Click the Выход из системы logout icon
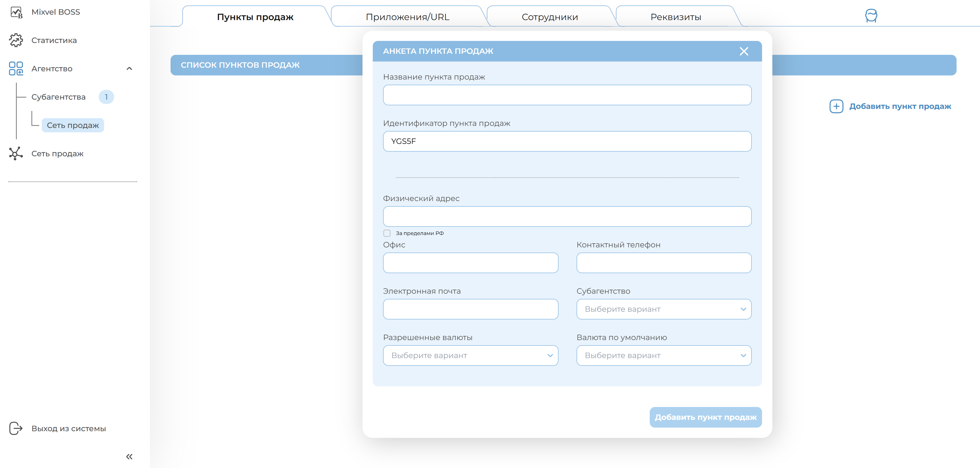980x468 pixels. 16,428
